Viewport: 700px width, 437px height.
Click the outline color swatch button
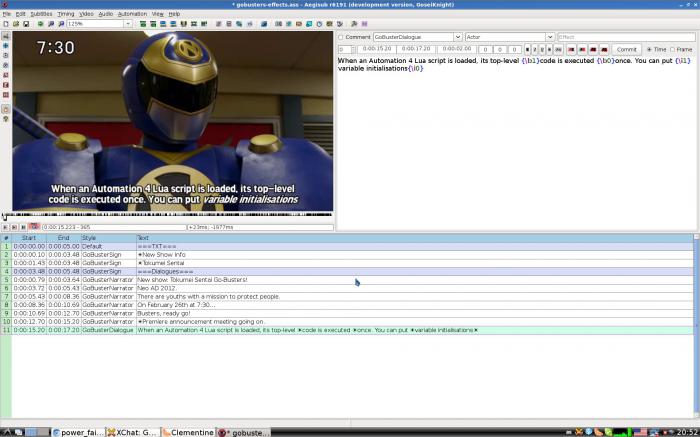pyautogui.click(x=593, y=49)
